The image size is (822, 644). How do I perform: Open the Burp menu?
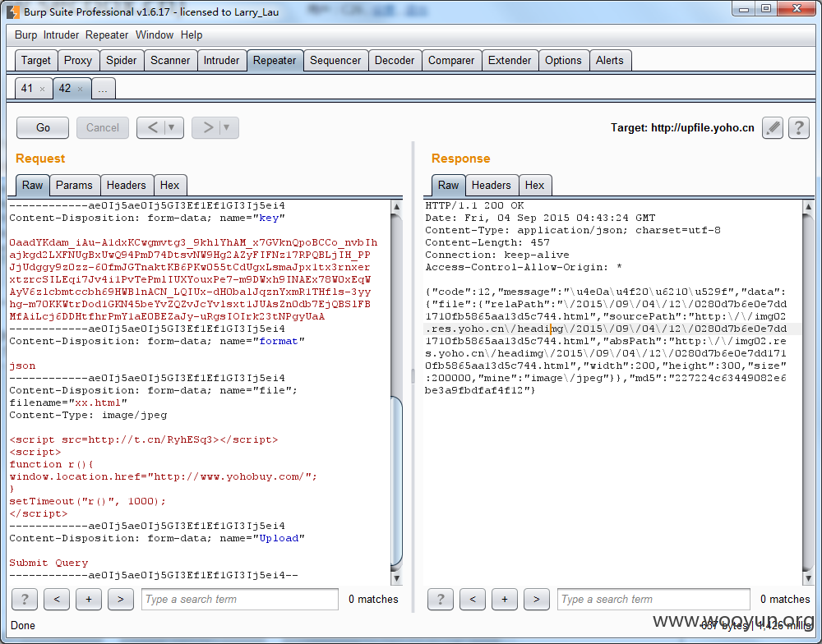click(x=25, y=35)
